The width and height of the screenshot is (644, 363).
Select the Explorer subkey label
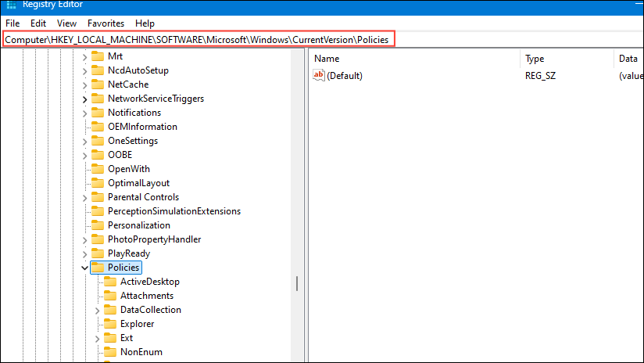[138, 324]
